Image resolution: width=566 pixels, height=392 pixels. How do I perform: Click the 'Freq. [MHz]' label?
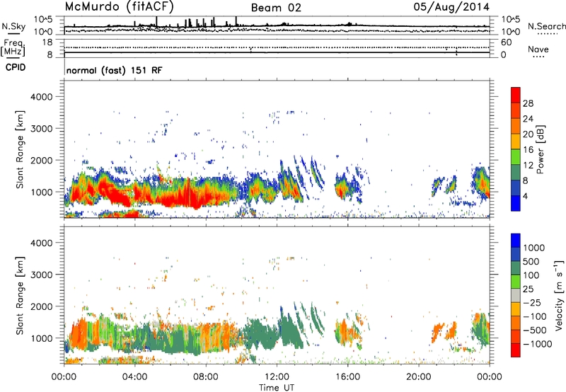(13, 47)
